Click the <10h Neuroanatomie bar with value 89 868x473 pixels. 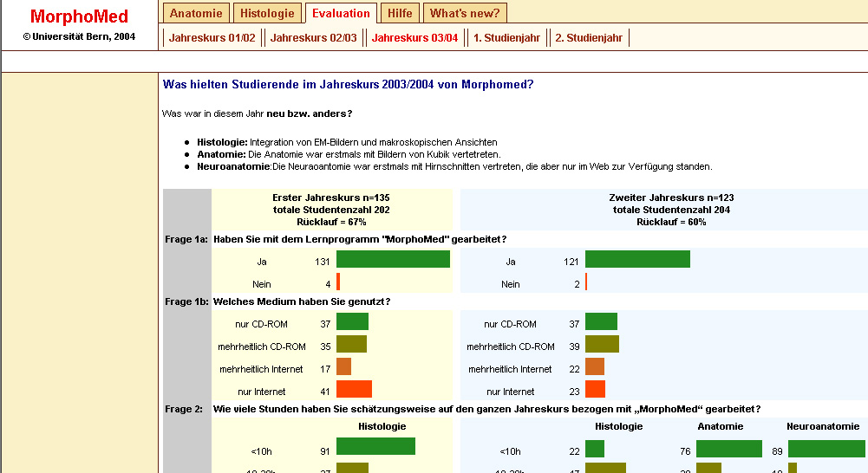826,449
